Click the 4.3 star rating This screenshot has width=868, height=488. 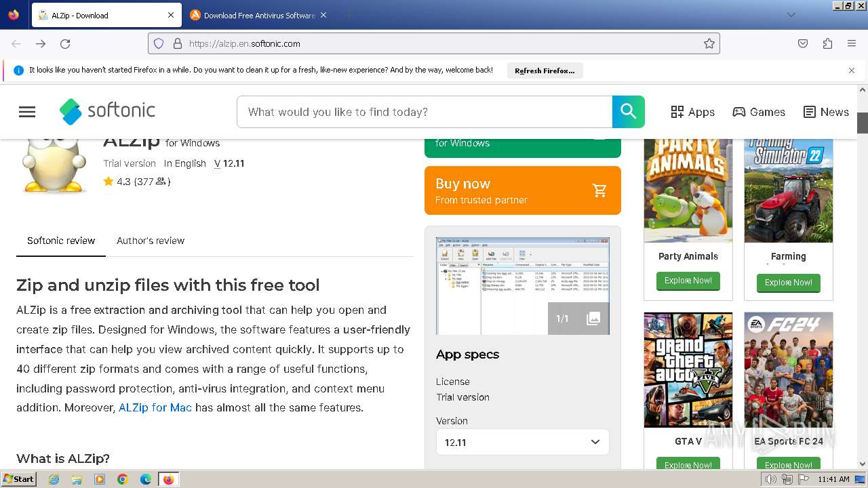[x=136, y=182]
